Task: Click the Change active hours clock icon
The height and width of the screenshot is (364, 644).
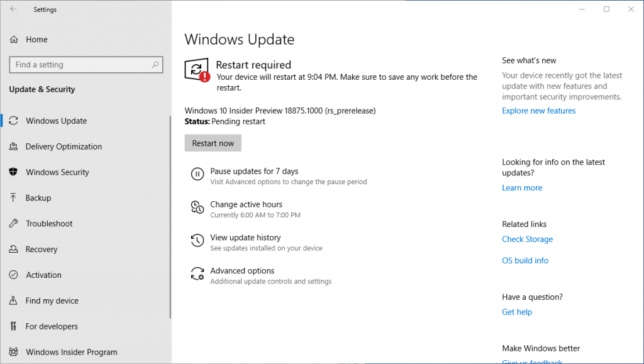Action: click(197, 208)
